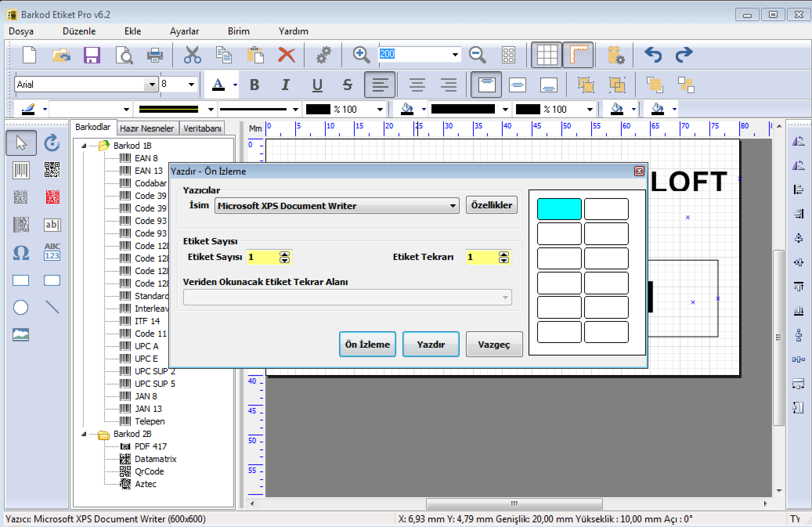Viewport: 812px width, 527px height.
Task: Open database settings cylinder icon
Action: click(x=616, y=55)
